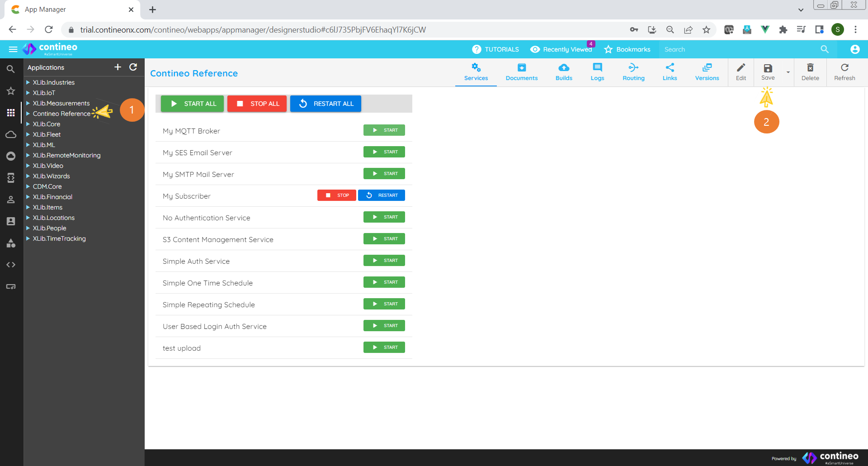
Task: Click the Save disk icon
Action: 768,68
